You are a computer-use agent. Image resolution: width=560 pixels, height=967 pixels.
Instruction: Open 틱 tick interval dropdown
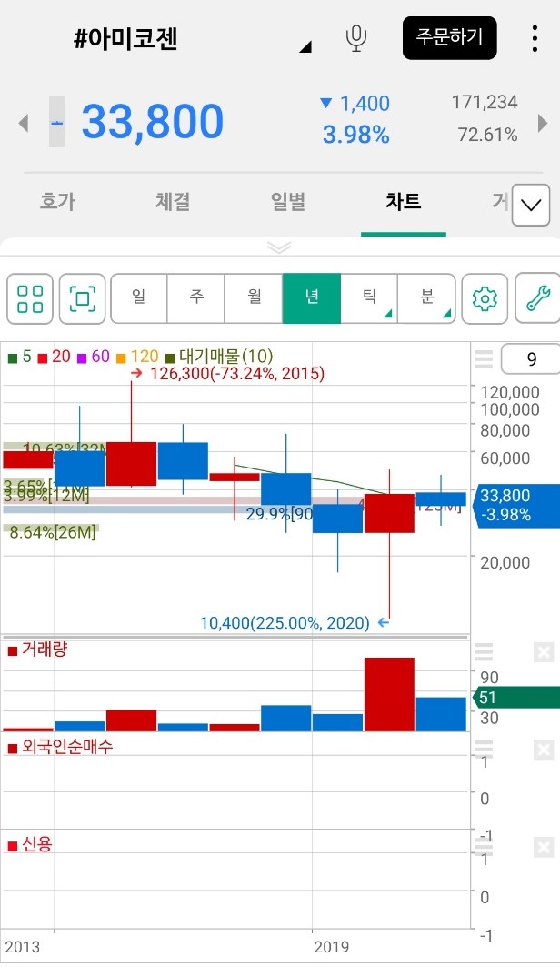(369, 298)
